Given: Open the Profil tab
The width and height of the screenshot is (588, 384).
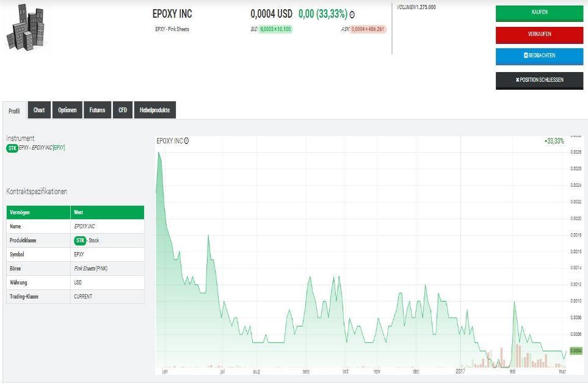Looking at the screenshot, I should tap(14, 111).
